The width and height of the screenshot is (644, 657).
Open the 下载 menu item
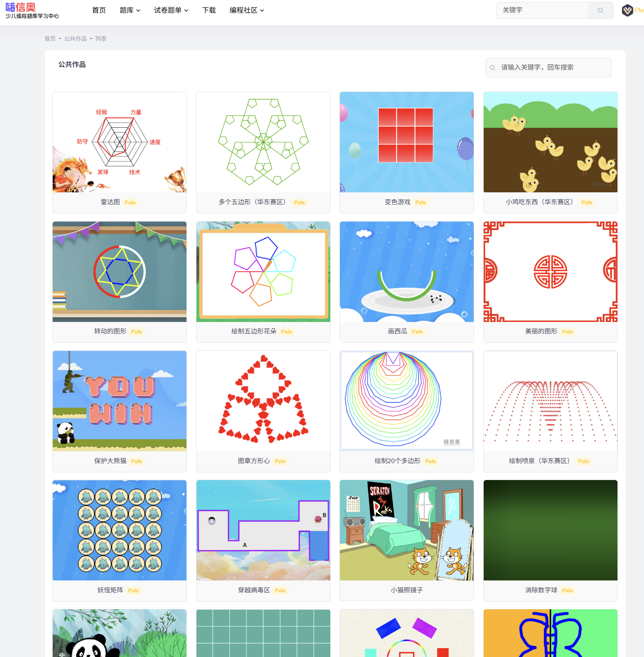pos(209,10)
